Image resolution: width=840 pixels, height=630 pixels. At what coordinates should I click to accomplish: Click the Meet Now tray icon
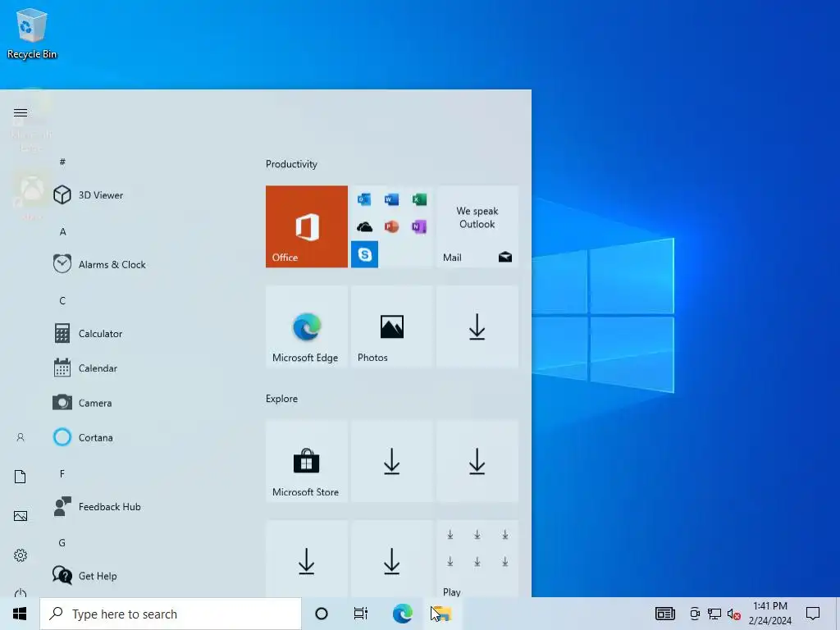694,614
